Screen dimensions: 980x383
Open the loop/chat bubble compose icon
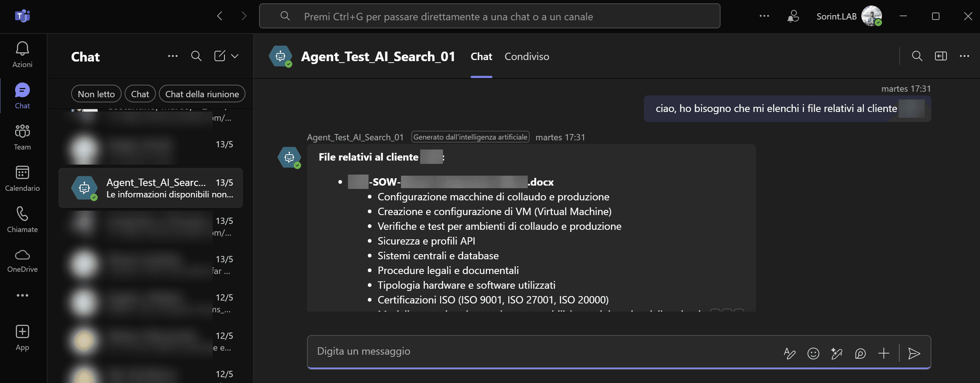pos(860,354)
